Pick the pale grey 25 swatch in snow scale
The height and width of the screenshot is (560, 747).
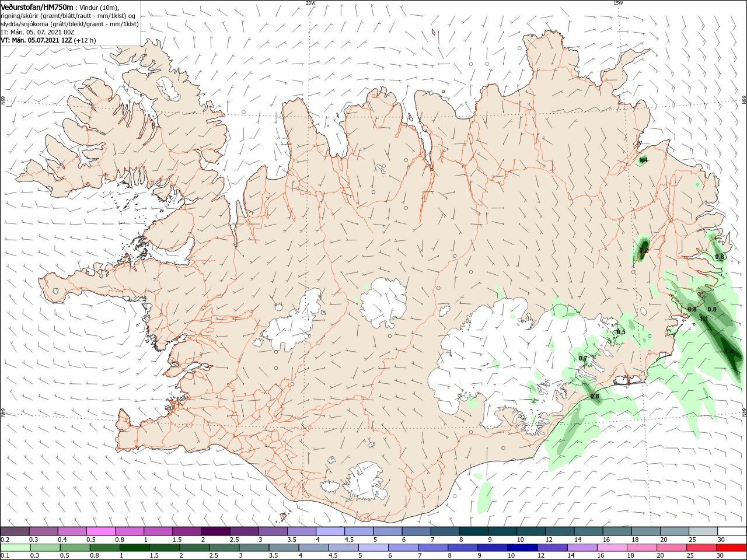703,531
